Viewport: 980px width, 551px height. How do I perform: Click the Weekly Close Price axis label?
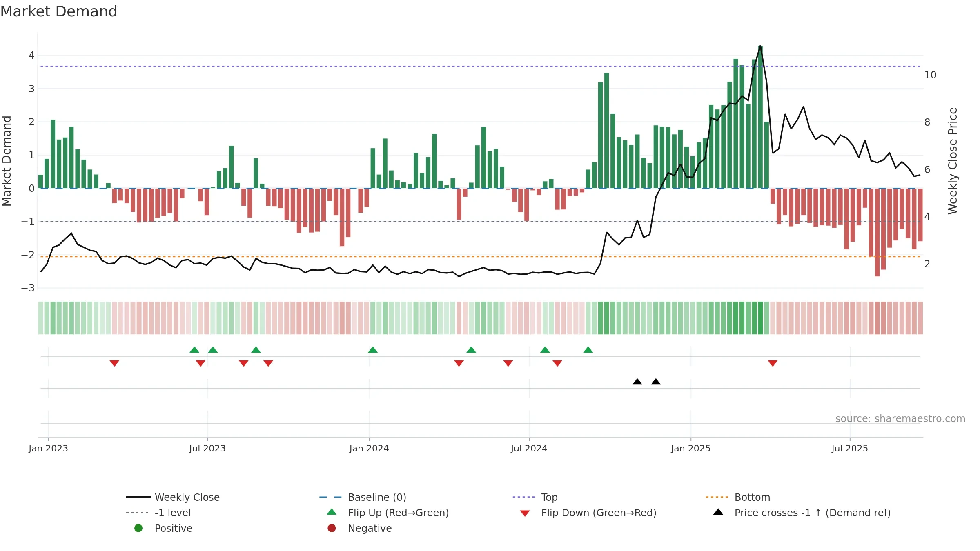click(953, 161)
